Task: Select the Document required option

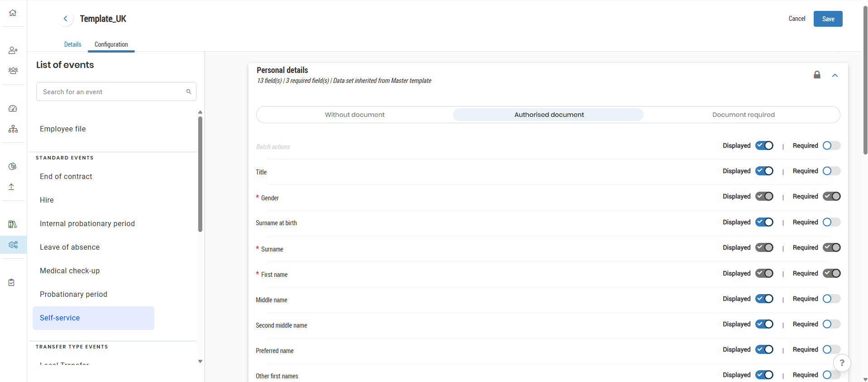Action: pyautogui.click(x=743, y=115)
